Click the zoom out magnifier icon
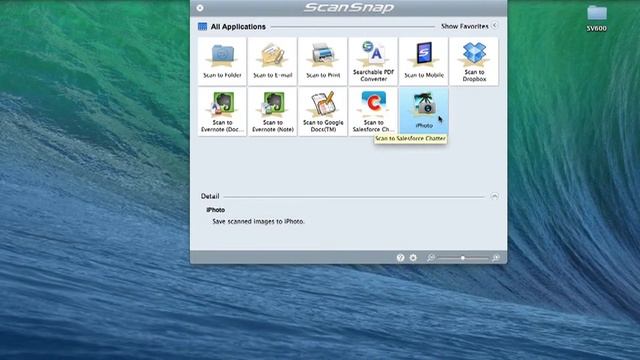This screenshot has width=640, height=360. (x=431, y=258)
